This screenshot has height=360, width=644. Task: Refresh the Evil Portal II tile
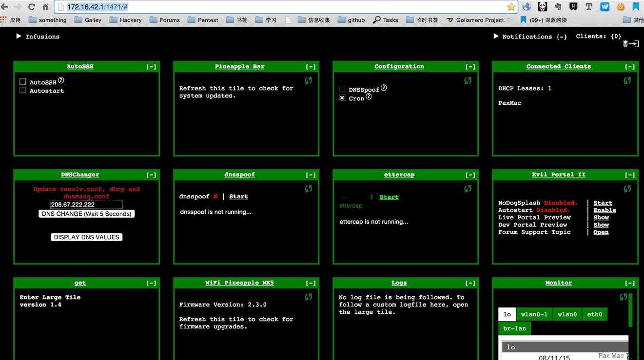tap(627, 189)
